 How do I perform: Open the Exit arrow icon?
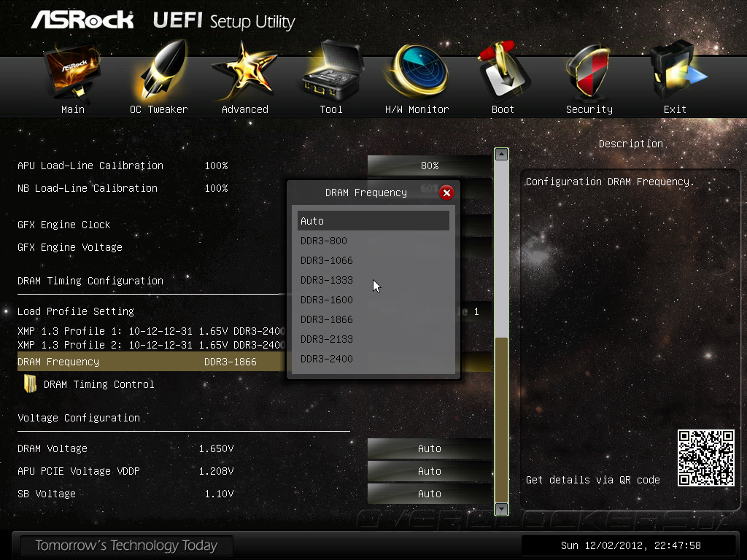[x=678, y=71]
